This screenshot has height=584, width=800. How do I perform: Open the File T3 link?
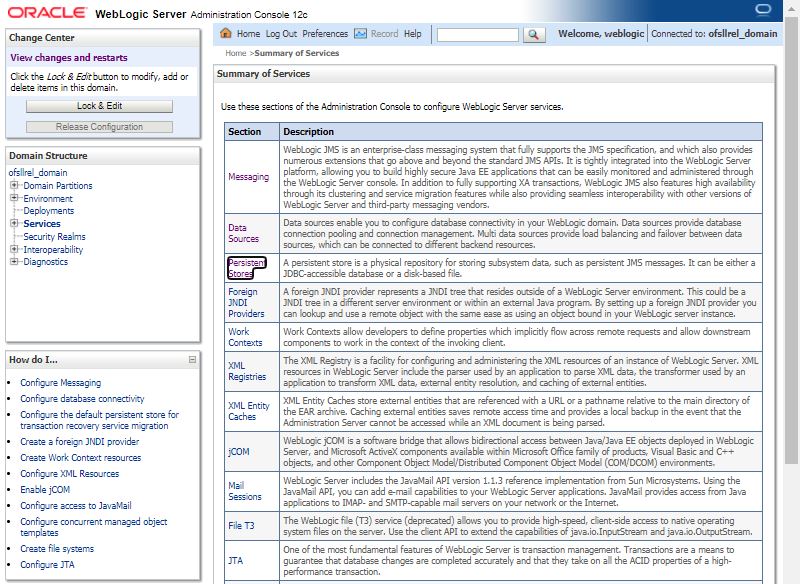241,525
